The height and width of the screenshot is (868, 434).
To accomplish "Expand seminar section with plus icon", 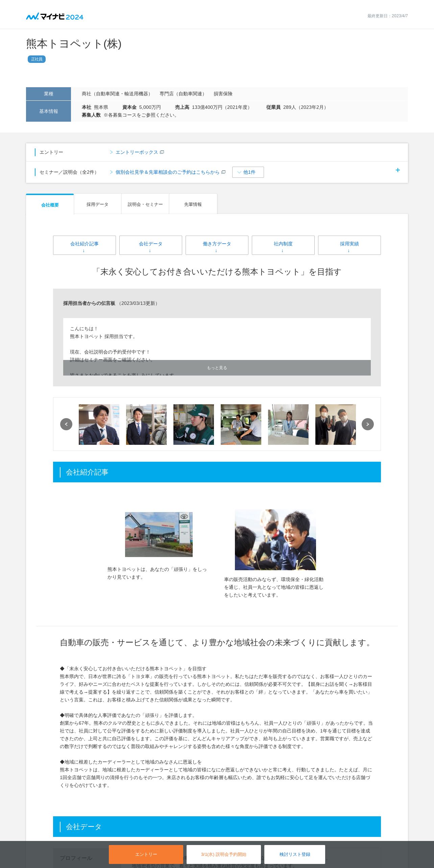I will [x=398, y=170].
